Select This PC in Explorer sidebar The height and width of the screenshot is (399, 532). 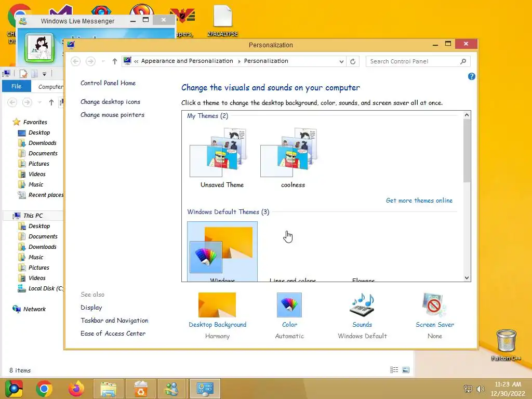click(x=33, y=216)
